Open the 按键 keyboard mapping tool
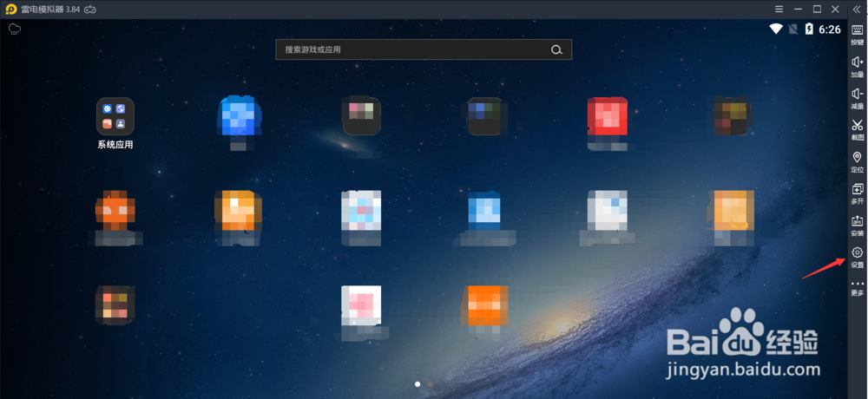868x399 pixels. pos(857,35)
